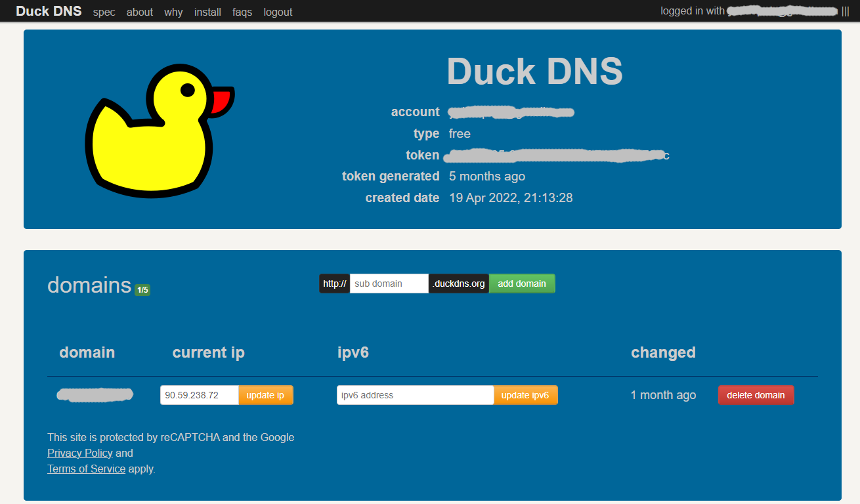This screenshot has width=860, height=504.
Task: Click the "type" label
Action: (427, 134)
